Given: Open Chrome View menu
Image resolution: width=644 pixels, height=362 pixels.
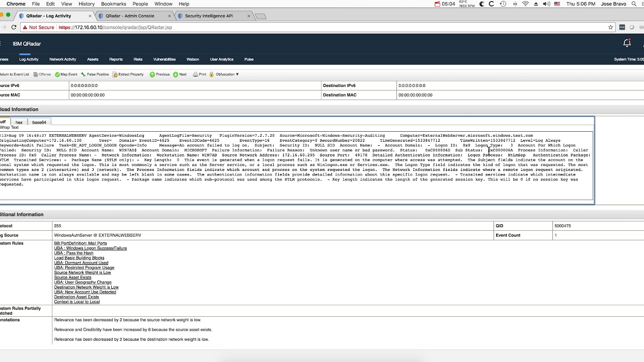Looking at the screenshot, I should [x=66, y=4].
